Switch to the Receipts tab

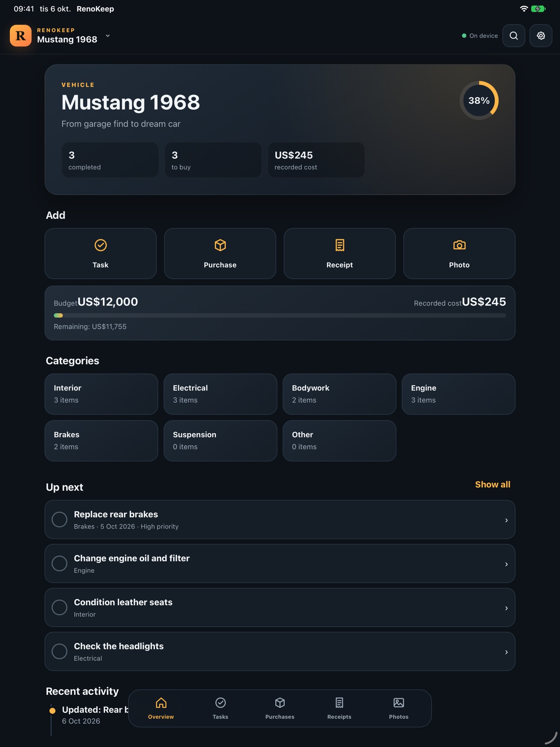[x=339, y=708]
